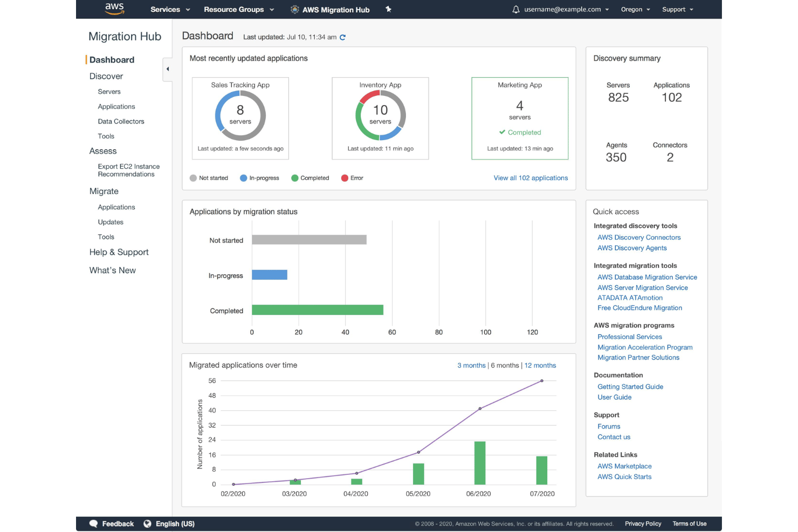Screen dimensions: 798x532
Task: Click the Error red legend swatch
Action: pos(345,178)
